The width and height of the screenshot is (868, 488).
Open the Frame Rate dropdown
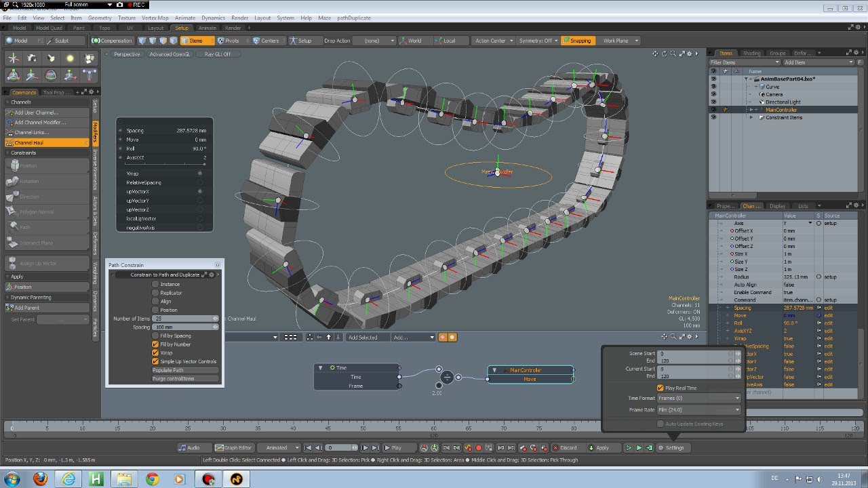[698, 410]
